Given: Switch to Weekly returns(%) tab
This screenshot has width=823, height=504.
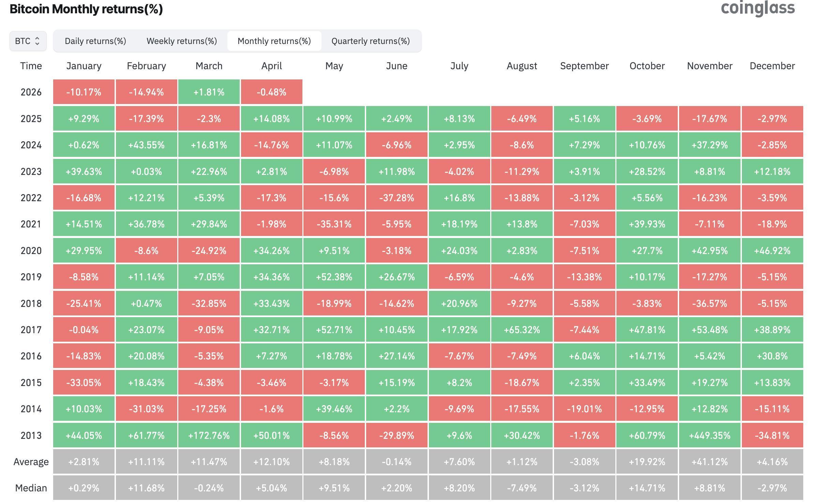Looking at the screenshot, I should pyautogui.click(x=181, y=41).
